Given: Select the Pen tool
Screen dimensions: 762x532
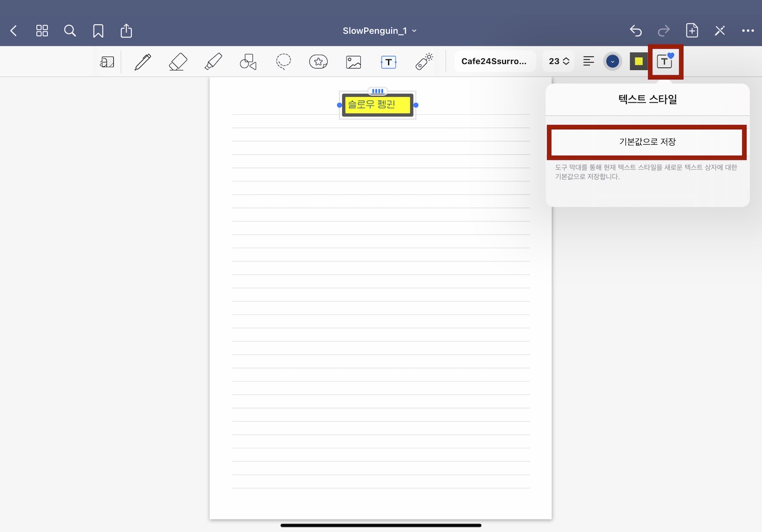Looking at the screenshot, I should coord(143,62).
